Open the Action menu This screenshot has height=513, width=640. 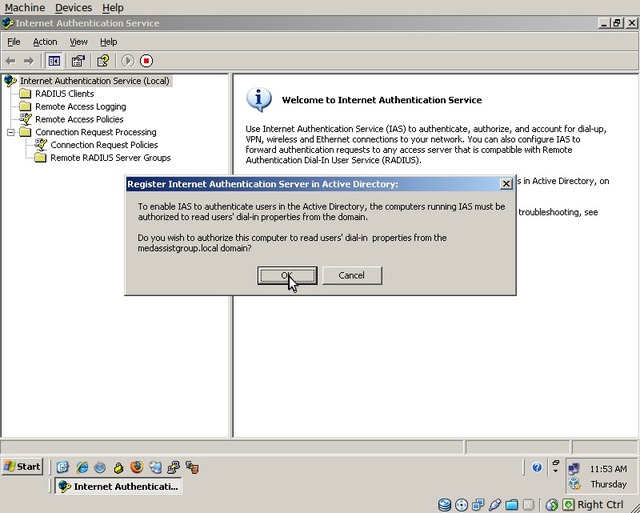click(x=45, y=42)
